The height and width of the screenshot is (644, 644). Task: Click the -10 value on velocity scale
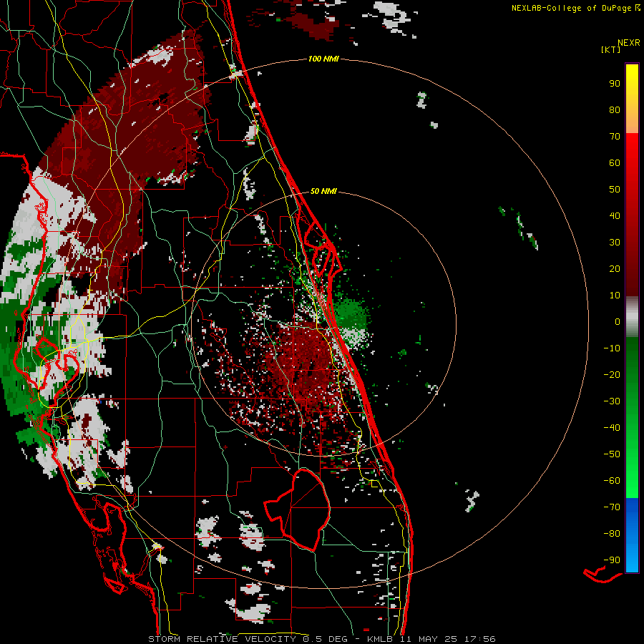pyautogui.click(x=612, y=348)
